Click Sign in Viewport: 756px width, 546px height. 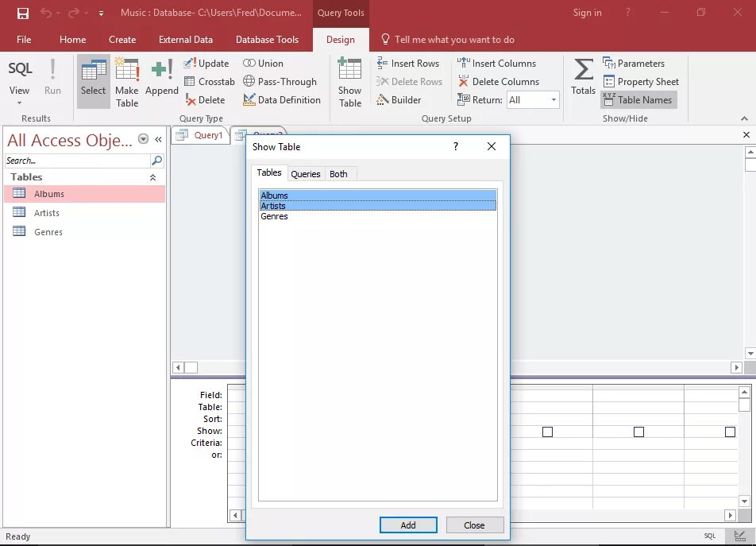point(587,13)
